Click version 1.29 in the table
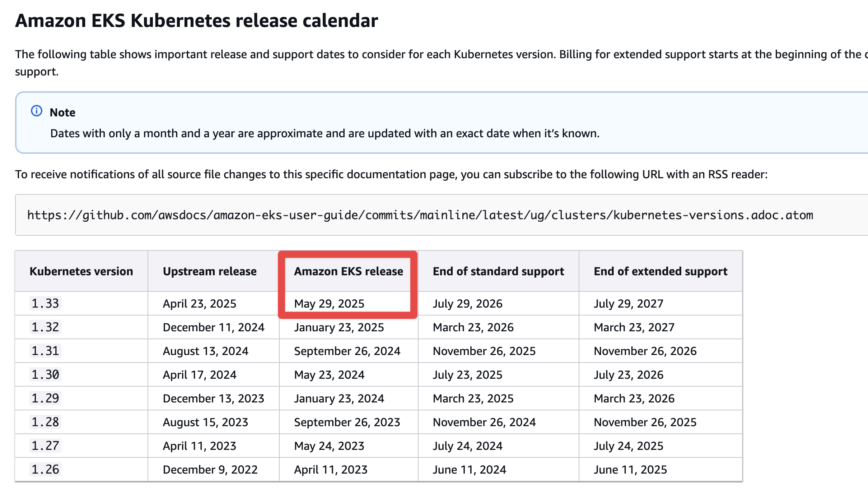Viewport: 868px width, 493px height. point(45,398)
